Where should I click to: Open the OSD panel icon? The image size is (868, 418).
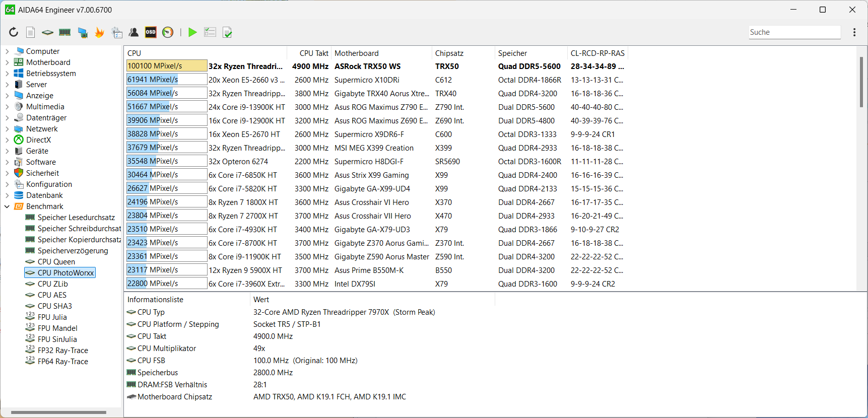[151, 32]
